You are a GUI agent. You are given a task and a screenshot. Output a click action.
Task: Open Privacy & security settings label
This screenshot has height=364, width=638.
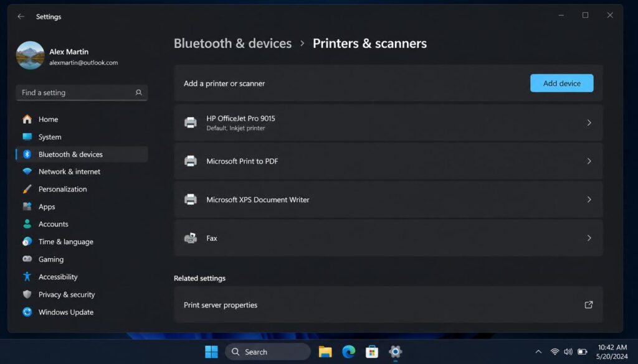(x=67, y=294)
